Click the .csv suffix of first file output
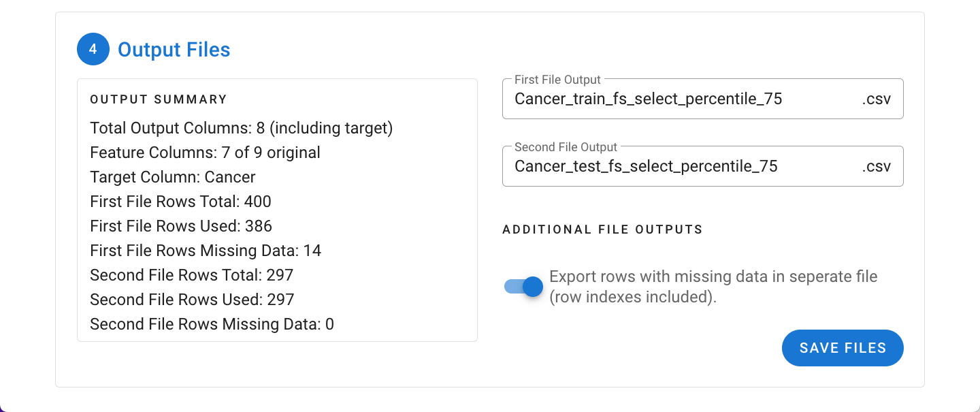This screenshot has height=412, width=980. 877,99
